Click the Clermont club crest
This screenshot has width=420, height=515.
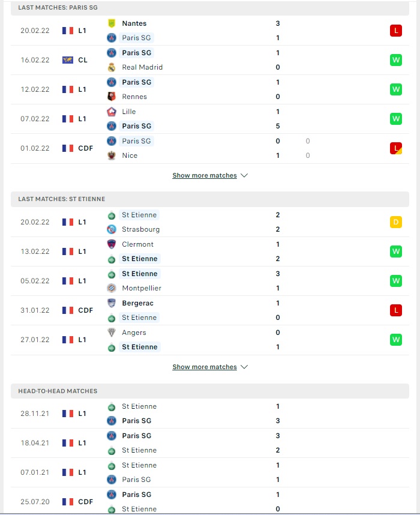click(x=112, y=244)
